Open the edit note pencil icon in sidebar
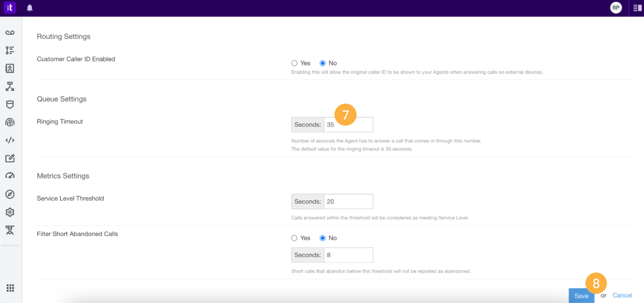 (10, 158)
